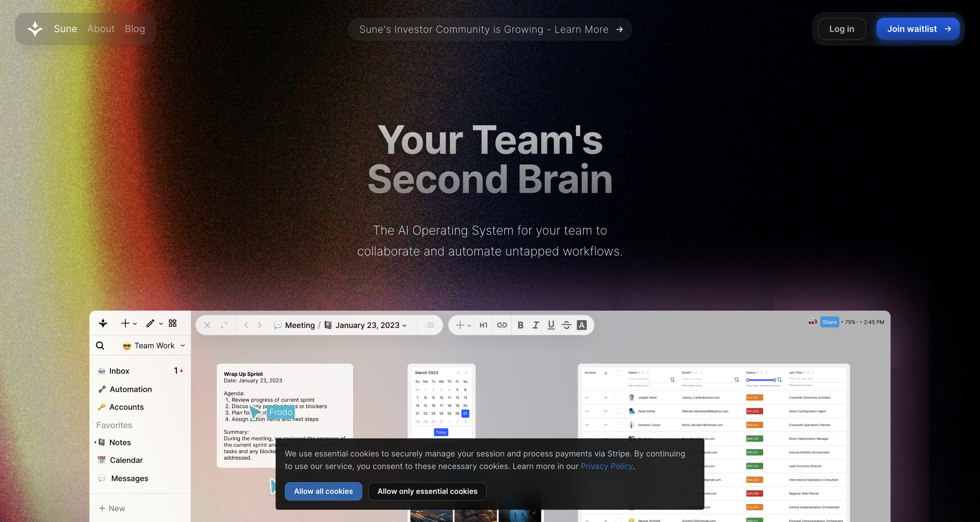This screenshot has height=522, width=980.
Task: Click the Share button
Action: click(x=829, y=322)
